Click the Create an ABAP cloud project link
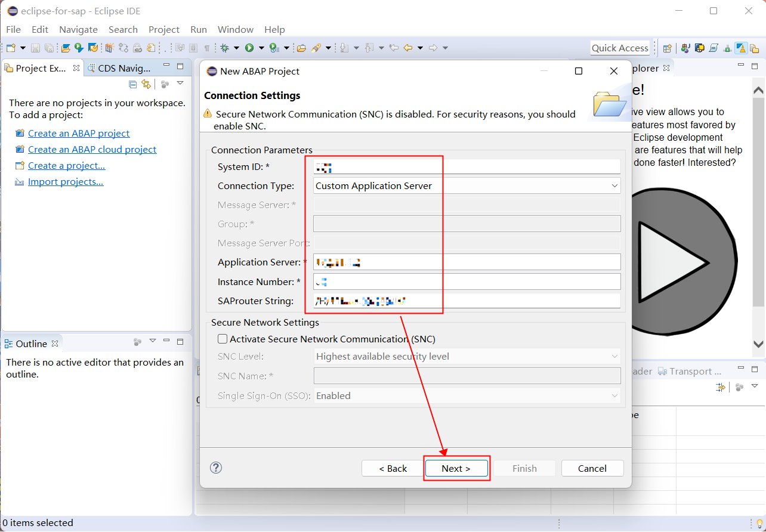Screen dimensions: 766x532 92,149
